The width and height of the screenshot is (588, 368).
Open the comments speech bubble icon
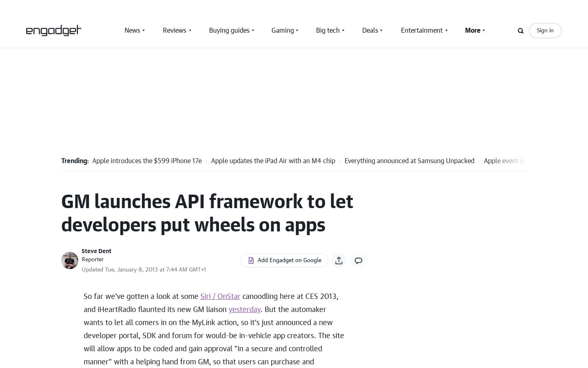tap(359, 260)
